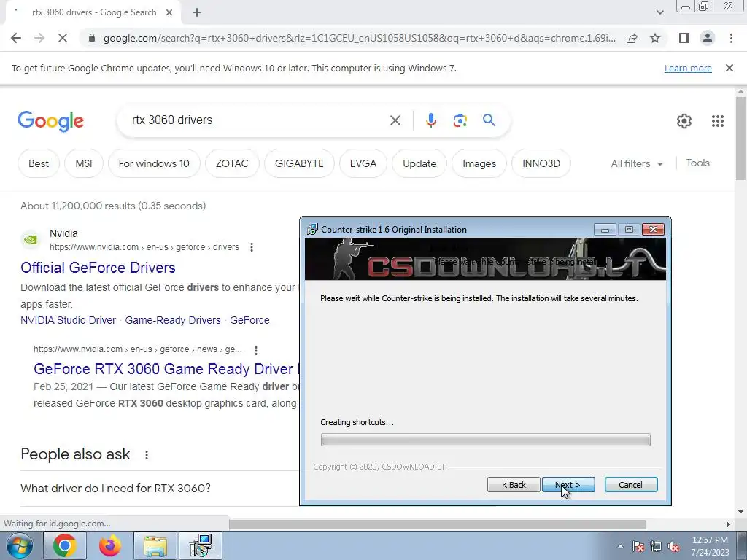Click installer title bar icon

coord(312,230)
